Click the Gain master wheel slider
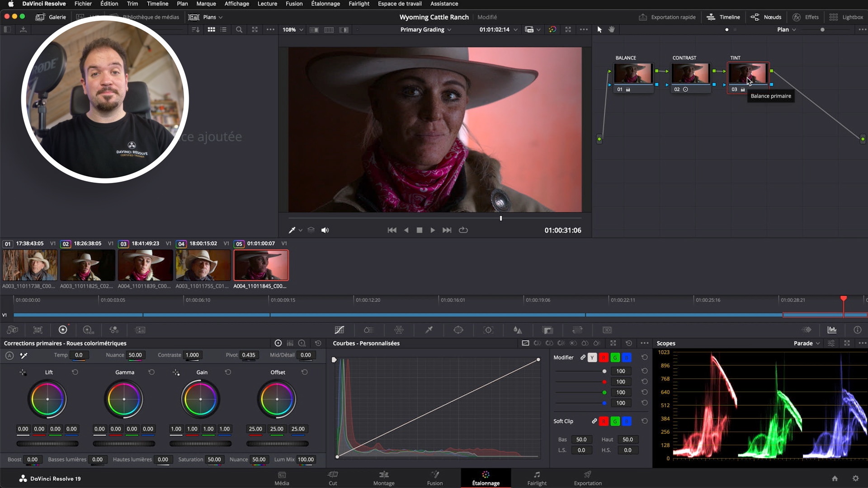868x488 pixels. coord(200,444)
